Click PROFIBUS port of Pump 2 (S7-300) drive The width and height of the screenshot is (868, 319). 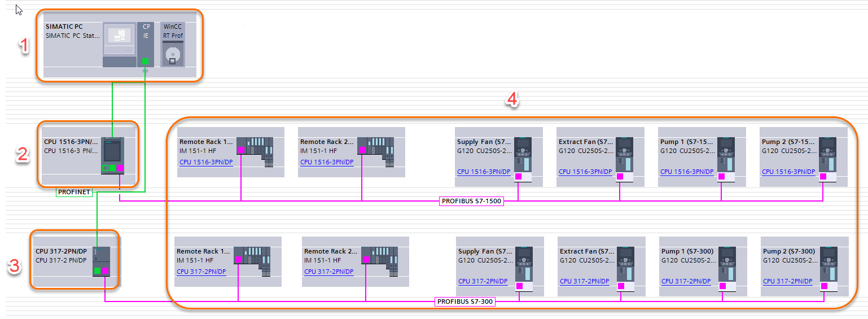pos(824,287)
